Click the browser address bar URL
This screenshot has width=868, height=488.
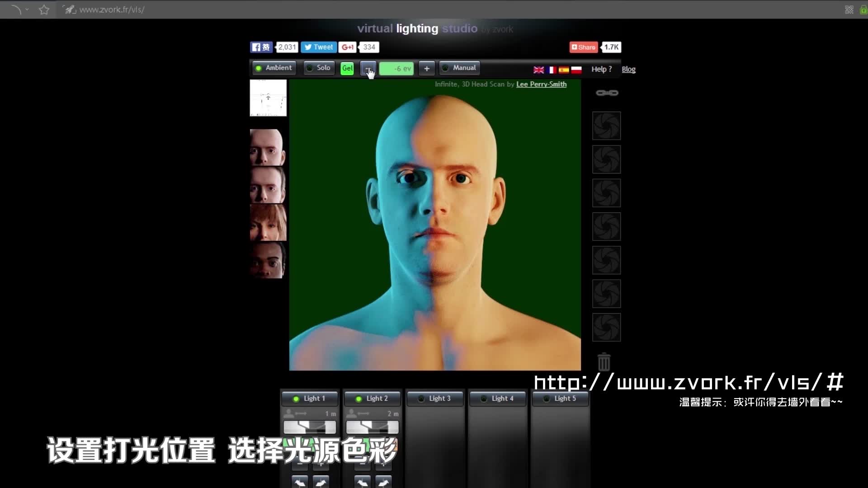[112, 9]
